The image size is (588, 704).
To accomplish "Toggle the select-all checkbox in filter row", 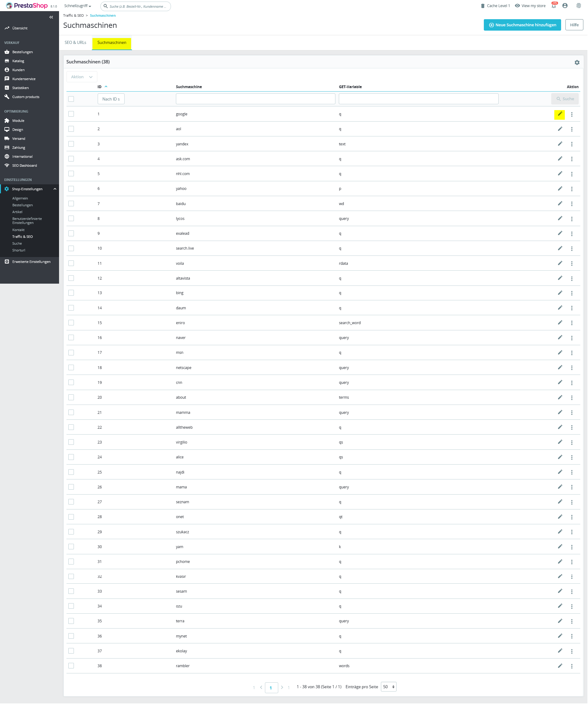I will [71, 99].
